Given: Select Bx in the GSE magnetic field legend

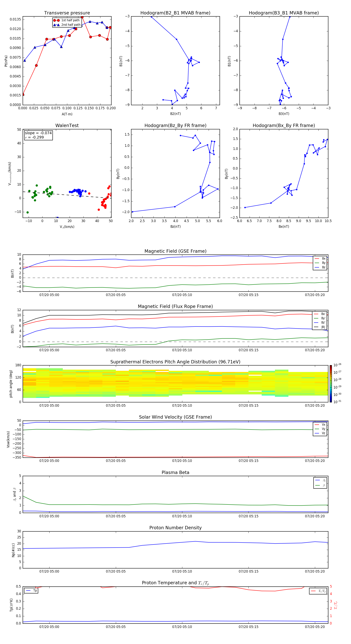Looking at the screenshot, I should (x=320, y=259).
